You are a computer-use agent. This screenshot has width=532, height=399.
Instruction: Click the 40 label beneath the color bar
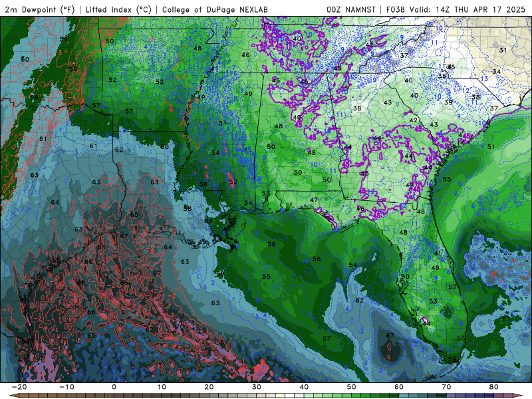pyautogui.click(x=304, y=387)
